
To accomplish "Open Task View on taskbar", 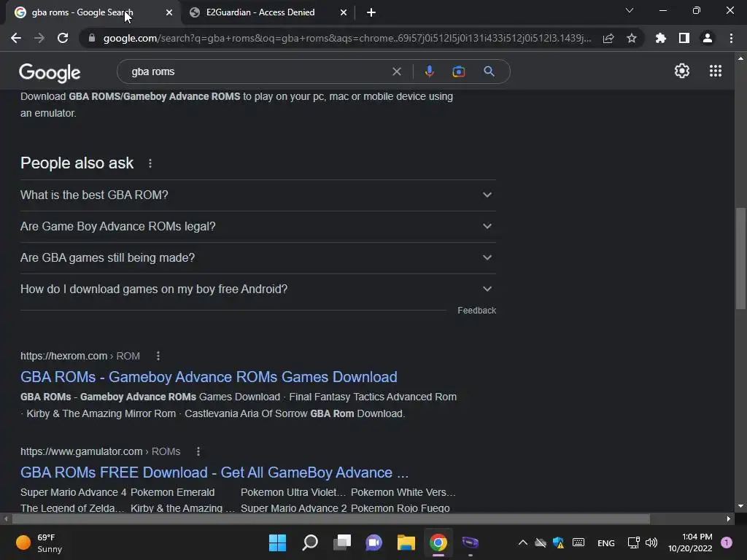I will pyautogui.click(x=342, y=542).
